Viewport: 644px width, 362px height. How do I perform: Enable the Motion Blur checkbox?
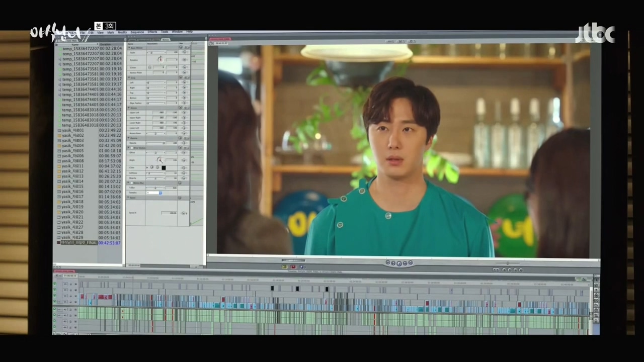[131, 183]
